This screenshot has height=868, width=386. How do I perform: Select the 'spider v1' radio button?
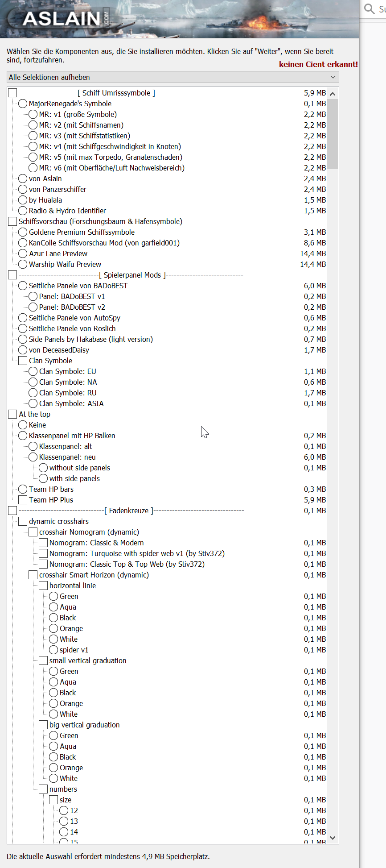[53, 650]
